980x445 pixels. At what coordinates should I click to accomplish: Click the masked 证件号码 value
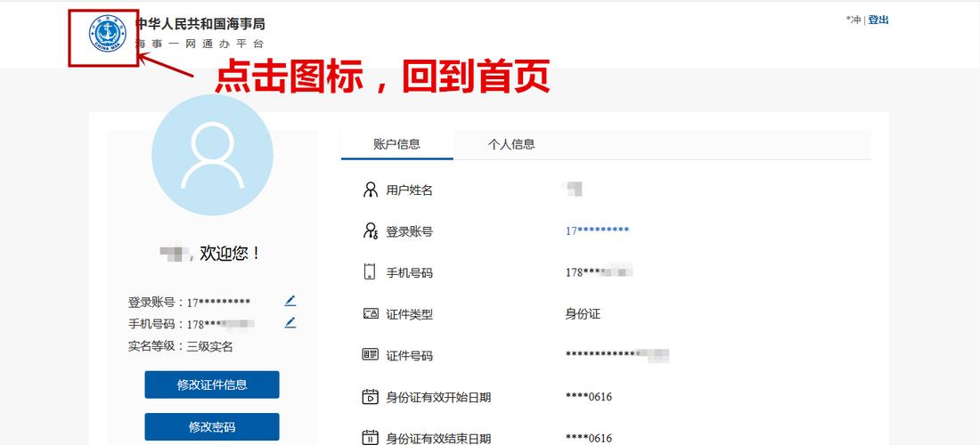(x=617, y=355)
